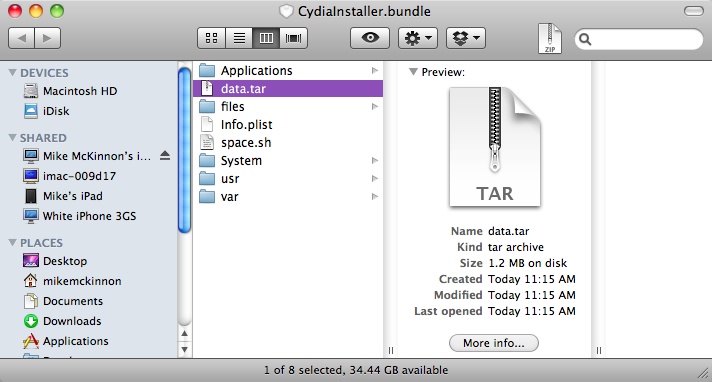The image size is (712, 382).
Task: Click the Finder search field
Action: click(x=639, y=40)
